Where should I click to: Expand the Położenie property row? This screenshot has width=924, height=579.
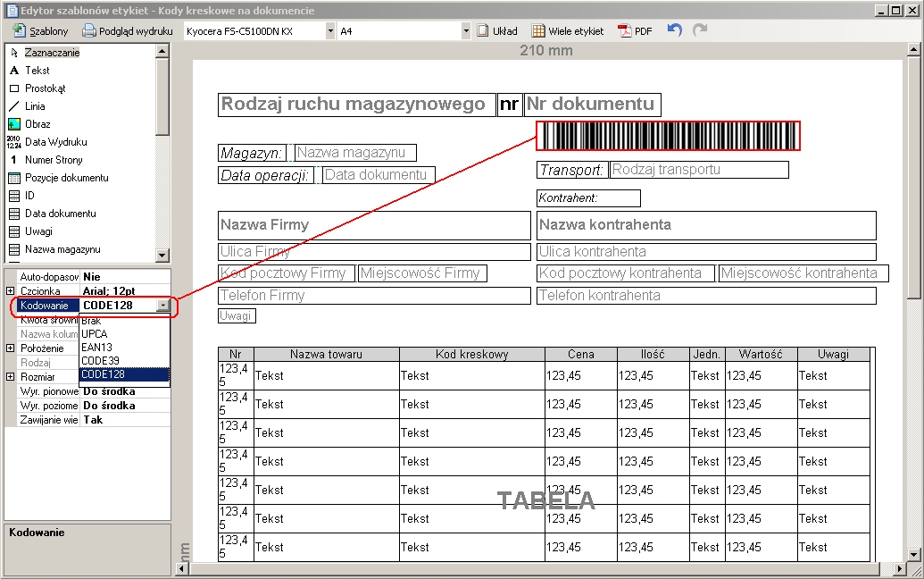pyautogui.click(x=10, y=348)
